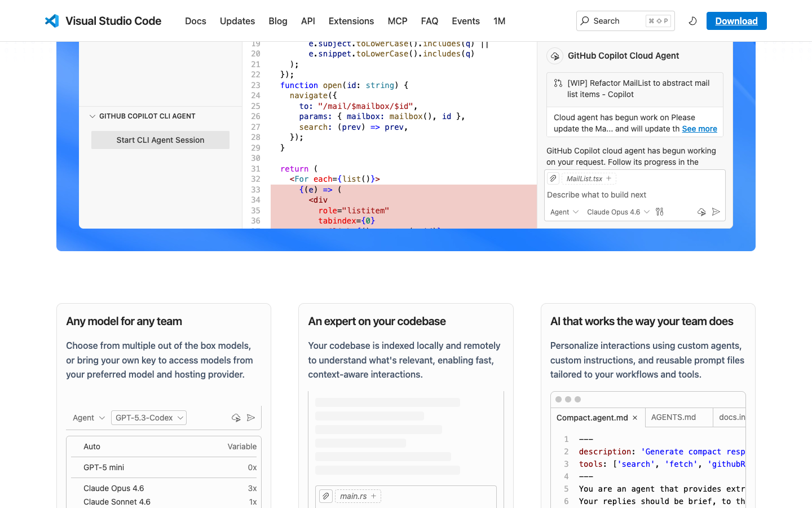812x508 pixels.
Task: Go to the Blog
Action: pyautogui.click(x=278, y=21)
